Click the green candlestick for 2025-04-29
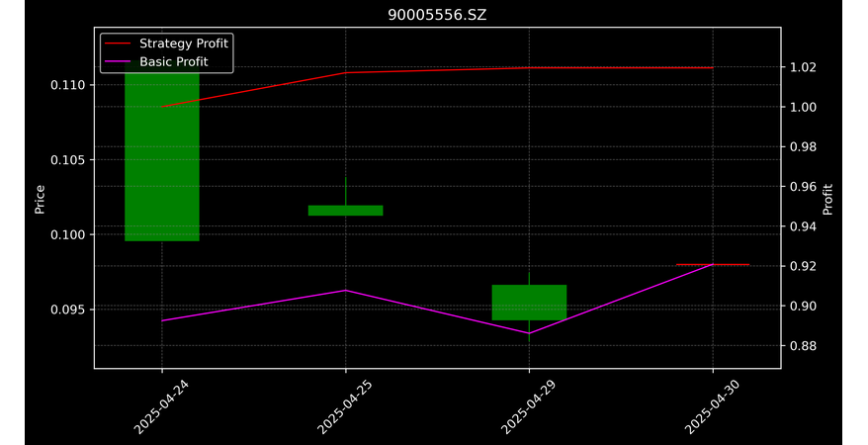The width and height of the screenshot is (868, 445). [529, 303]
